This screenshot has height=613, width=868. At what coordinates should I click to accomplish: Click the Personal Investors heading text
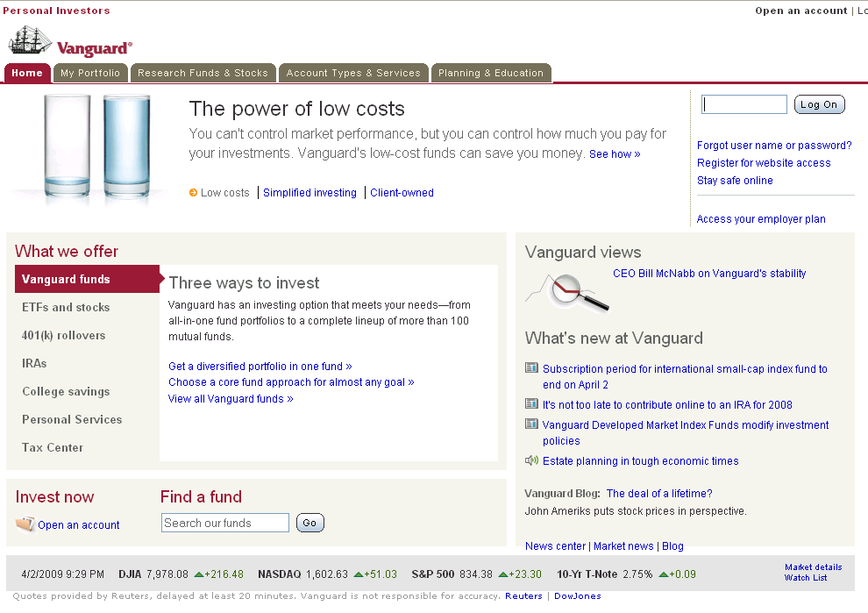pyautogui.click(x=56, y=11)
